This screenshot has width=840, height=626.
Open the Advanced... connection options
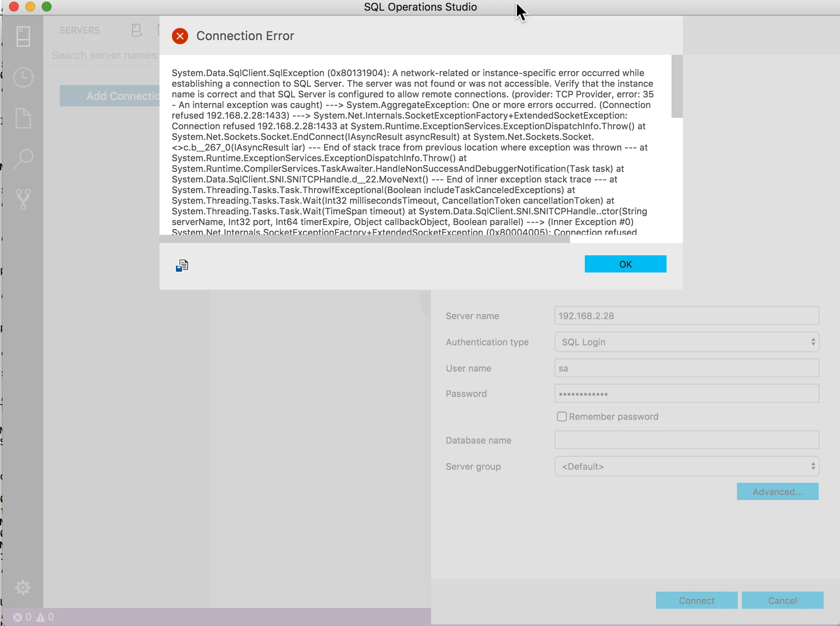[x=777, y=492]
